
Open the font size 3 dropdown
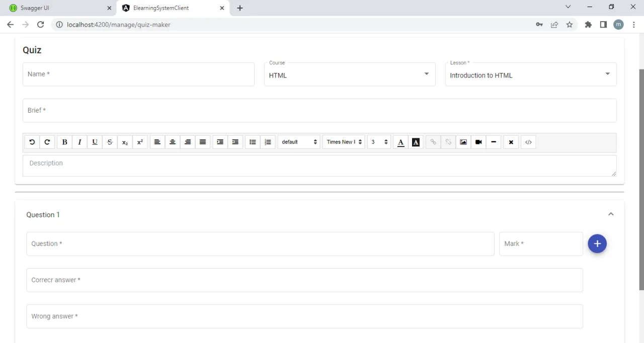coord(379,142)
